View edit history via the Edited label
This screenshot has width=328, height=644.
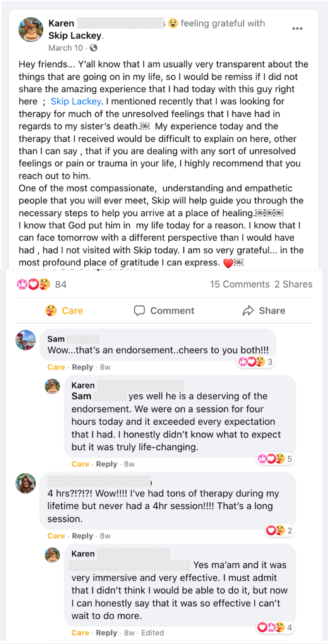(x=152, y=633)
